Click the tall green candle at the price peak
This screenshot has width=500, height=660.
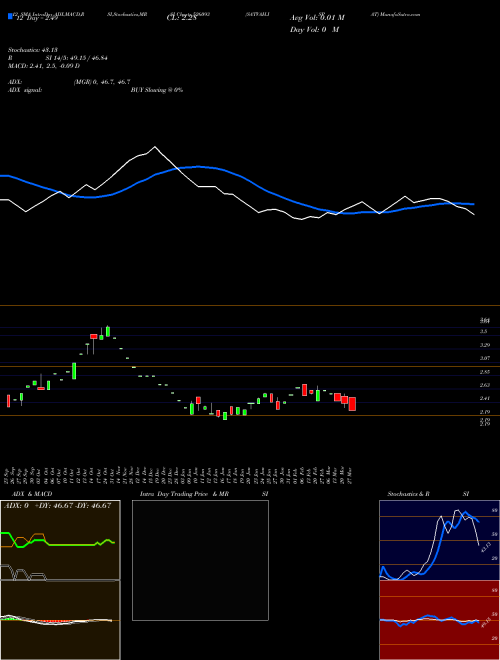(108, 331)
